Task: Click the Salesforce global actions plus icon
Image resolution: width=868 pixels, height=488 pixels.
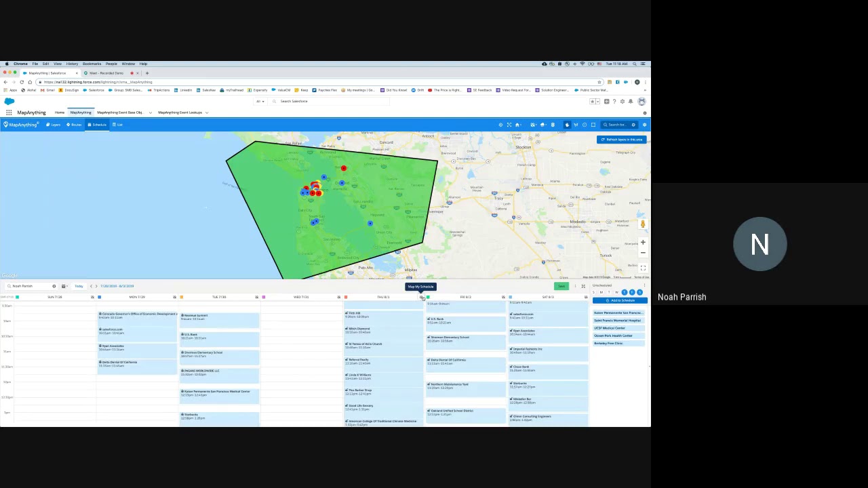Action: pyautogui.click(x=607, y=102)
